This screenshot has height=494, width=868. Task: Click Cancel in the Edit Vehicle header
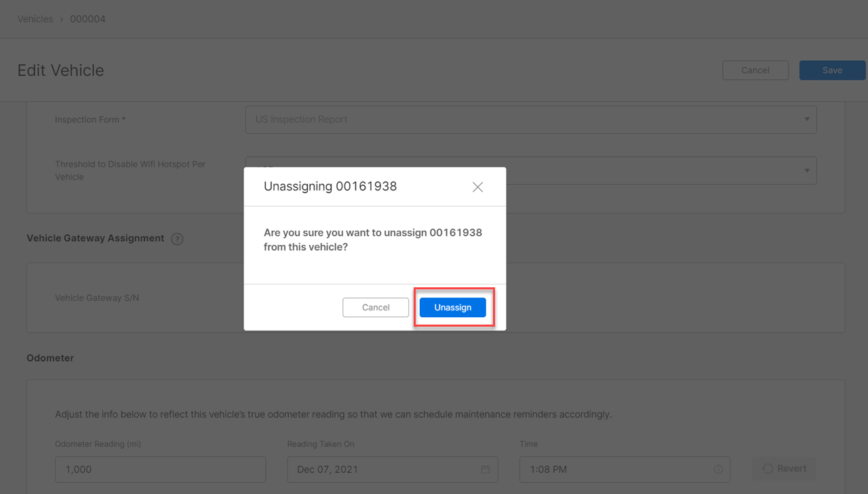[755, 70]
